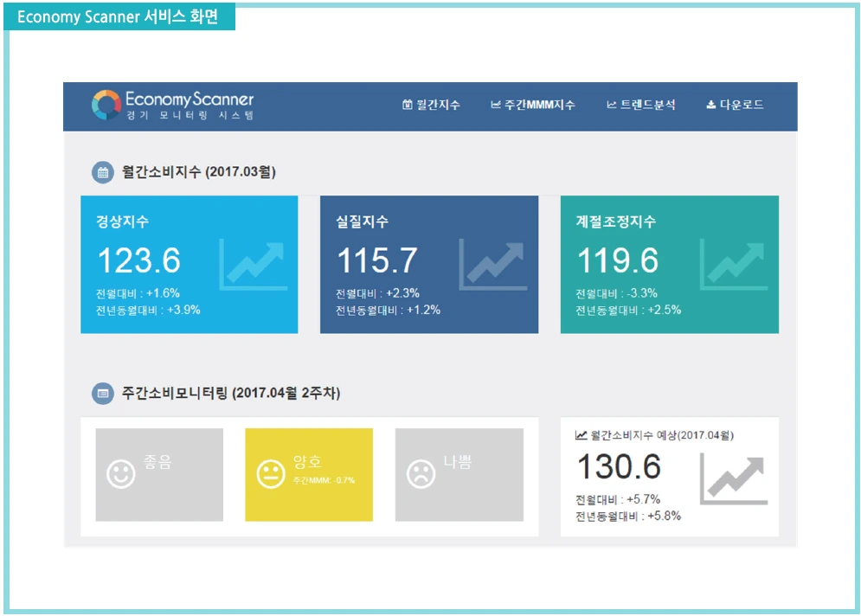Open the 월간지수 menu
Screen dimensions: 861x616
click(x=431, y=105)
